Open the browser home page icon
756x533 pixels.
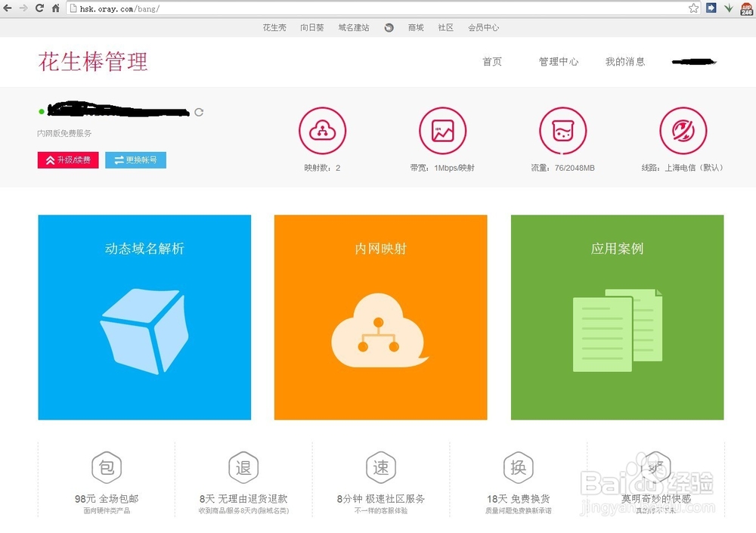[x=56, y=8]
